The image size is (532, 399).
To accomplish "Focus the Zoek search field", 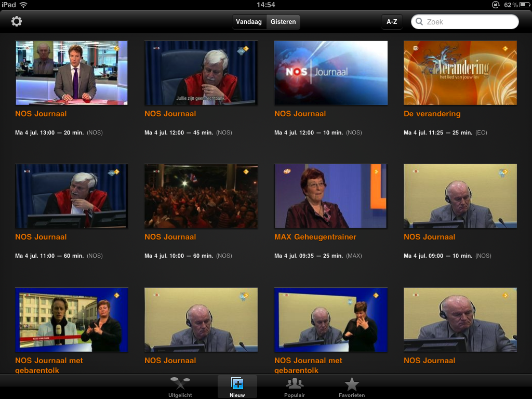I will coord(465,22).
